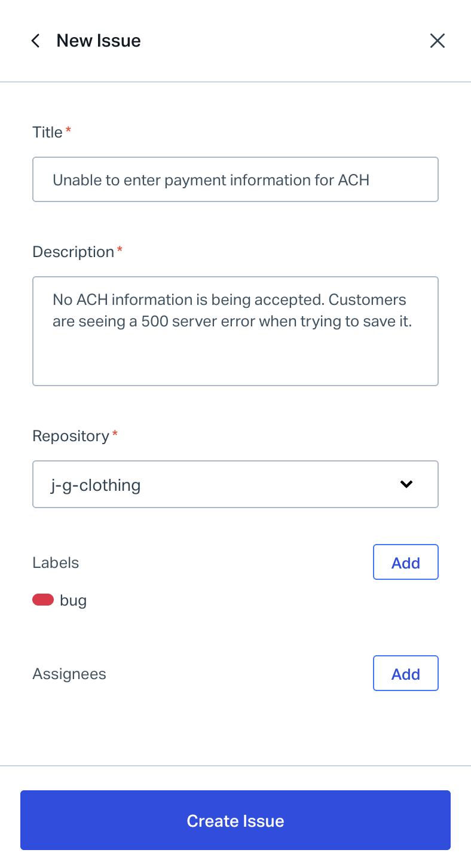471x868 pixels.
Task: Submit the form with Create Issue
Action: tap(235, 820)
